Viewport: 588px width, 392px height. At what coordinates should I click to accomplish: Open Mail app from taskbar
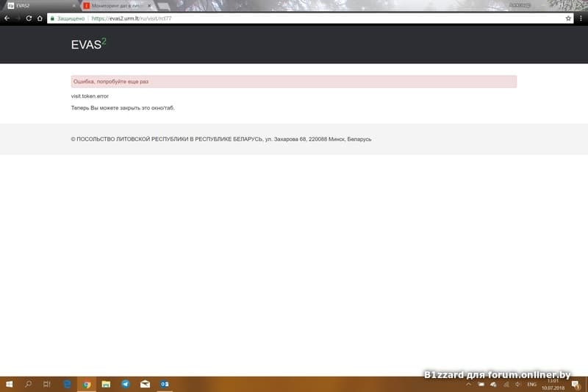click(x=145, y=384)
